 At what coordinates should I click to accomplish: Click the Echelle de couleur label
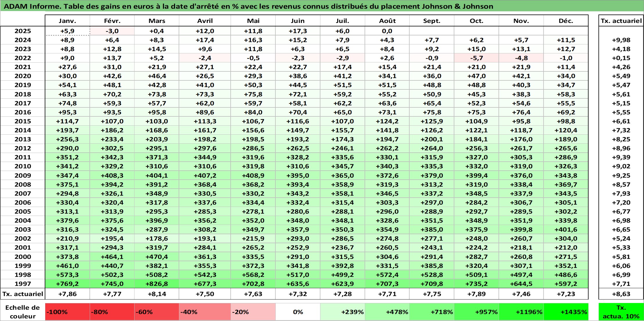click(x=23, y=312)
